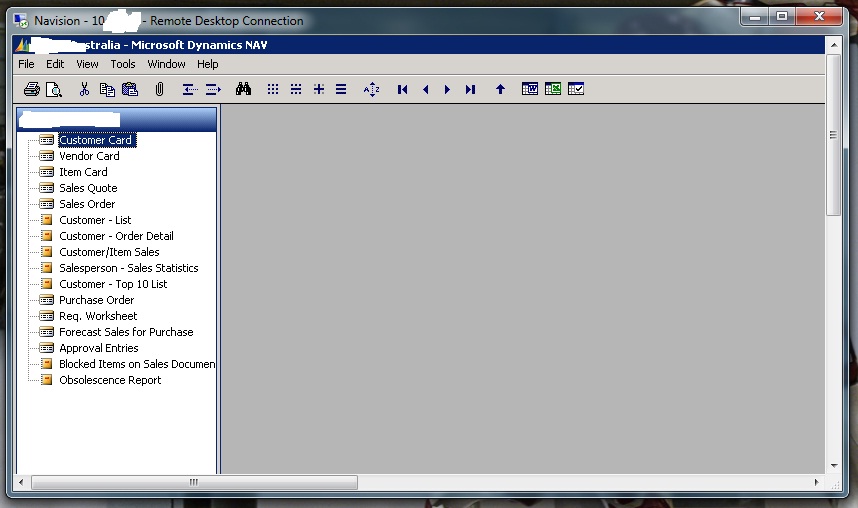Click the up arrow List icon
This screenshot has width=858, height=508.
[500, 89]
